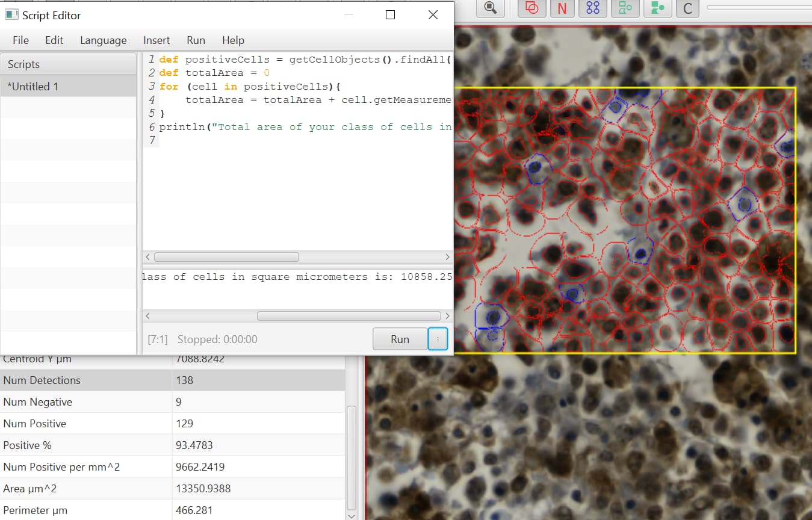Toggle the red show annotations icon

click(532, 8)
